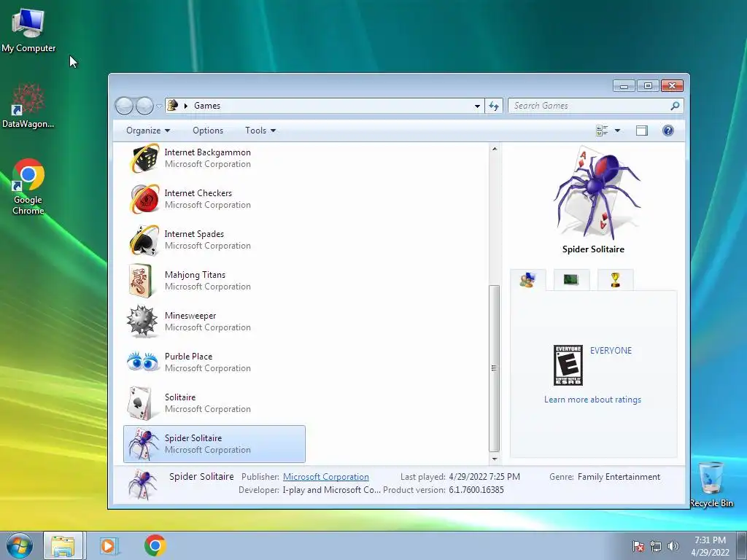Click the I-play developer value
The height and width of the screenshot is (560, 747).
coord(332,490)
